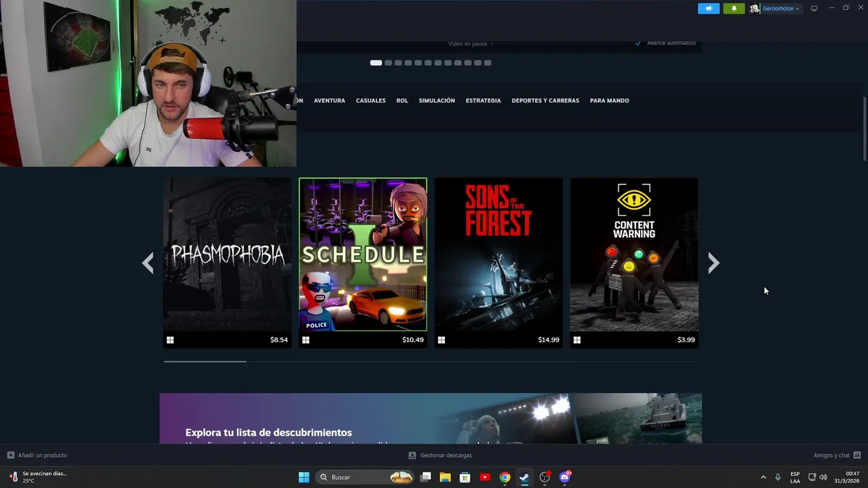Click the Video en pausa label
This screenshot has width=868, height=488.
(x=468, y=44)
